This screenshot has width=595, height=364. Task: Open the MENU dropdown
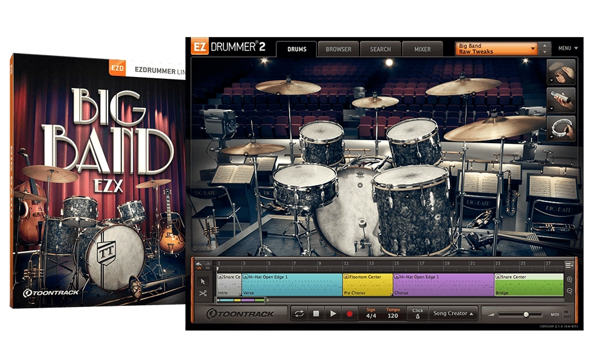click(568, 48)
